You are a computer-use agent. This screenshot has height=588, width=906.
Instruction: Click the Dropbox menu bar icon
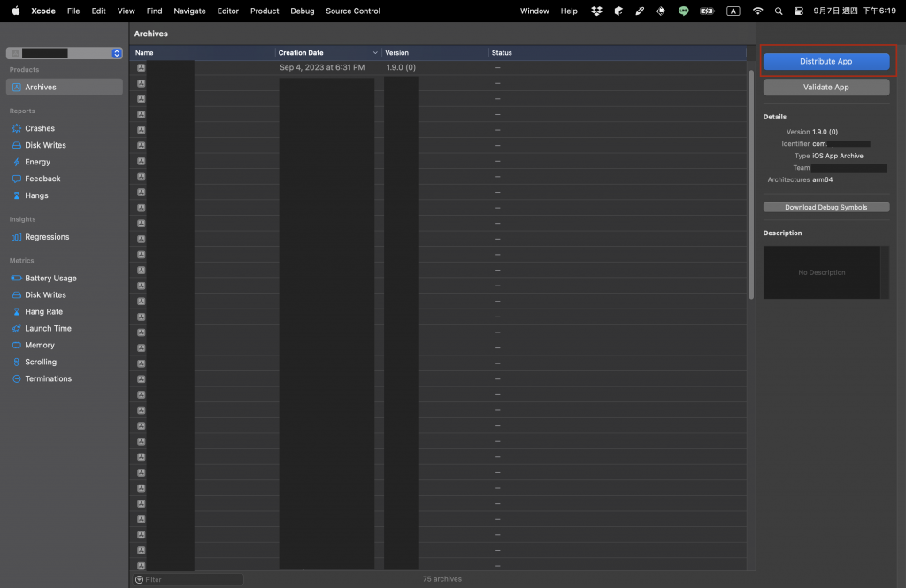tap(597, 11)
